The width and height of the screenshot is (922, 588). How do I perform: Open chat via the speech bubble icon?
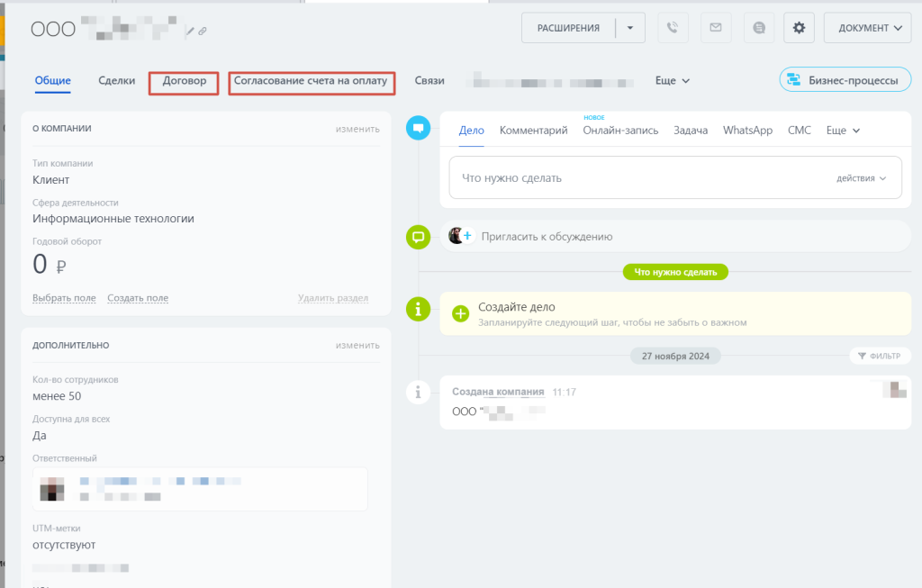tap(759, 28)
